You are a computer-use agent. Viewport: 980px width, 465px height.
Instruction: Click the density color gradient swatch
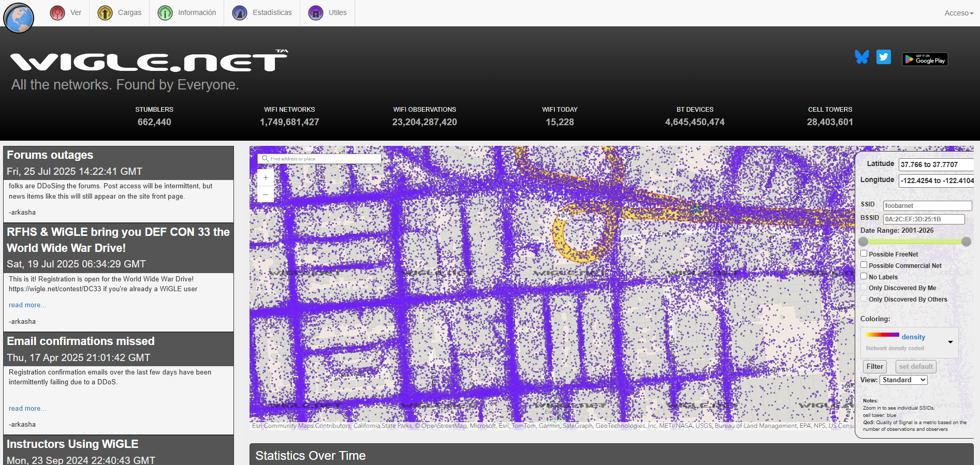tap(883, 335)
